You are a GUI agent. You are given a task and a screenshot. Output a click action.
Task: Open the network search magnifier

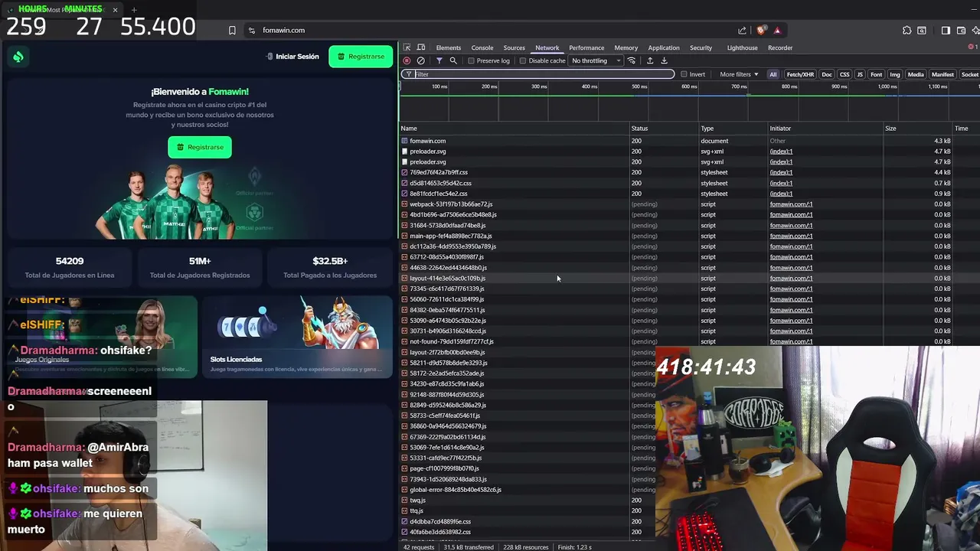[453, 60]
